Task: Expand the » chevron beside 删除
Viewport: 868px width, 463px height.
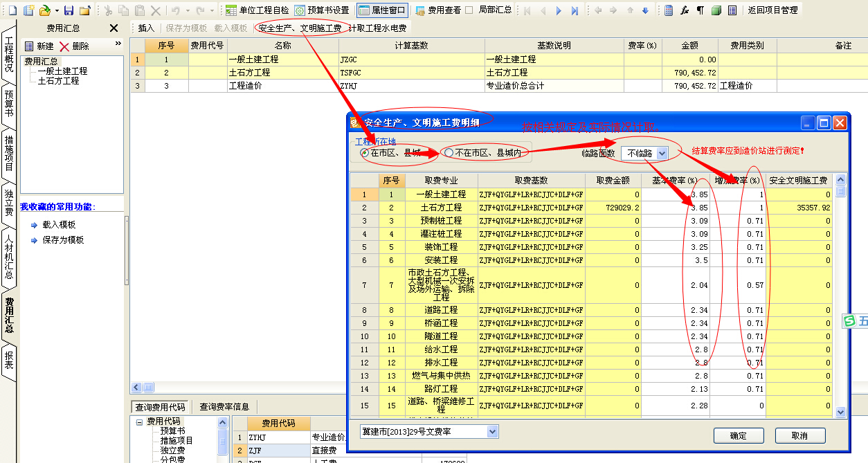Action: (117, 44)
